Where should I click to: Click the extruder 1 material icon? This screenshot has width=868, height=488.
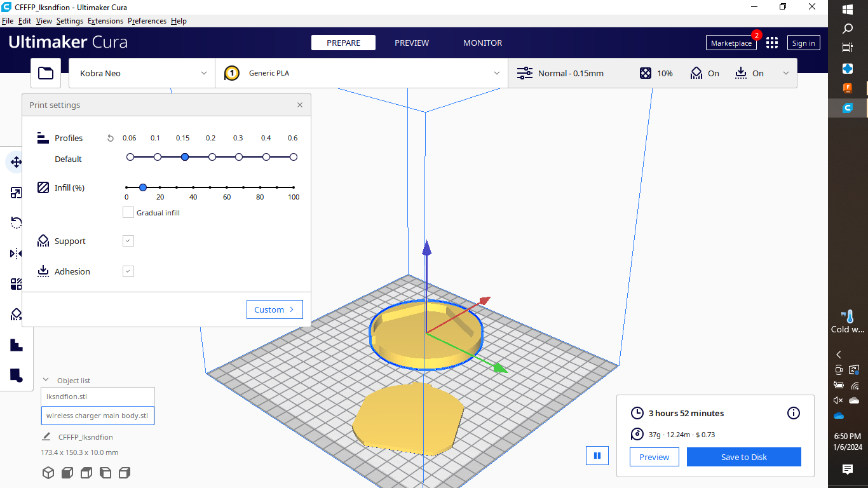pos(232,73)
